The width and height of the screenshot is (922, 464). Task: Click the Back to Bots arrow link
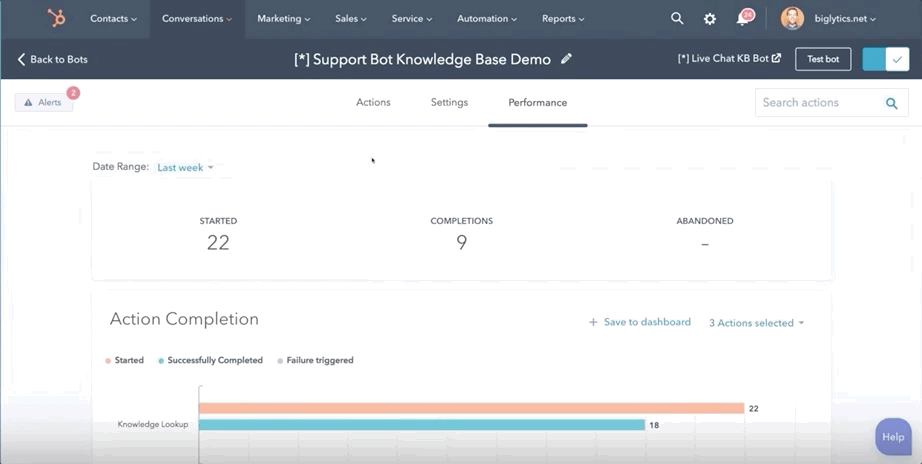[x=52, y=59]
